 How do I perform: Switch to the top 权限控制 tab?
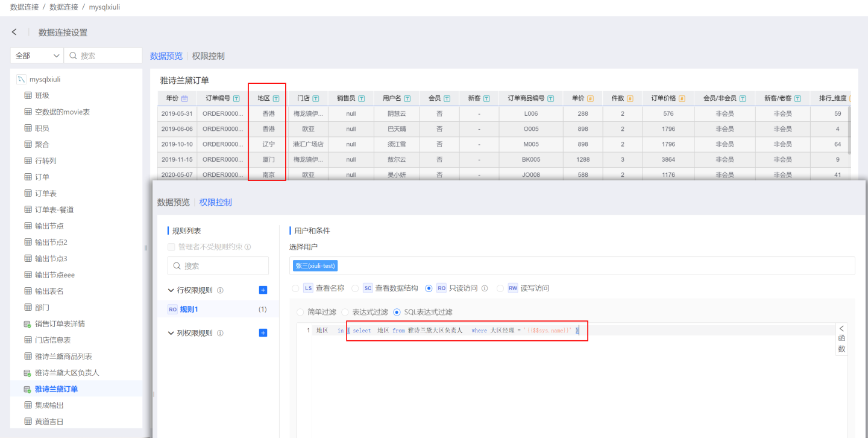coord(208,56)
